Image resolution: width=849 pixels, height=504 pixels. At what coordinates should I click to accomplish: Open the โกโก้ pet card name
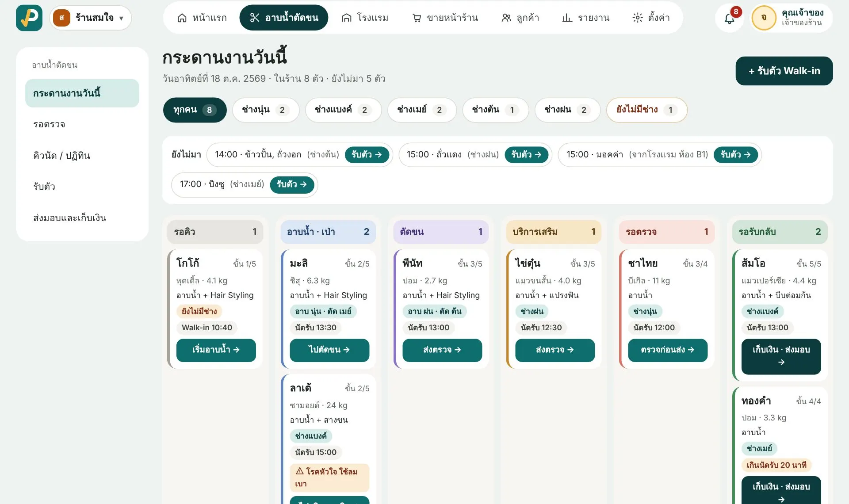tap(188, 263)
